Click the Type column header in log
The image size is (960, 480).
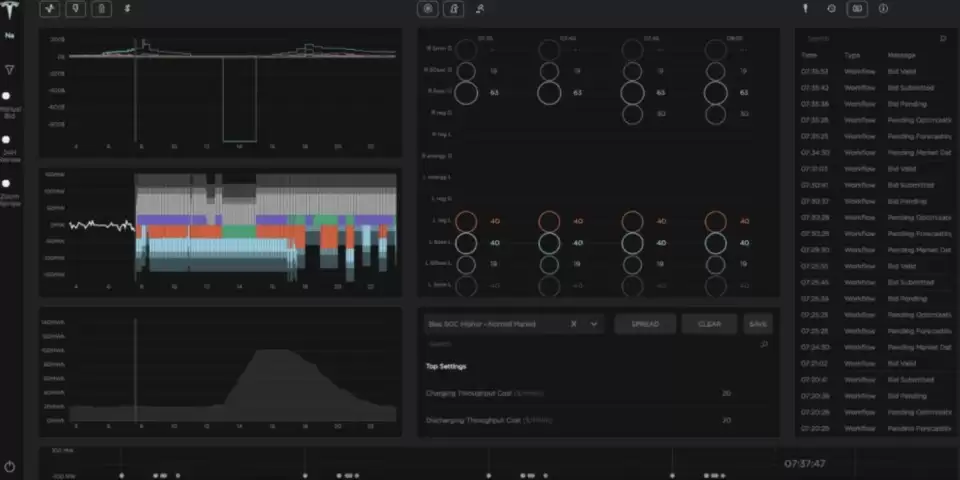click(x=852, y=55)
